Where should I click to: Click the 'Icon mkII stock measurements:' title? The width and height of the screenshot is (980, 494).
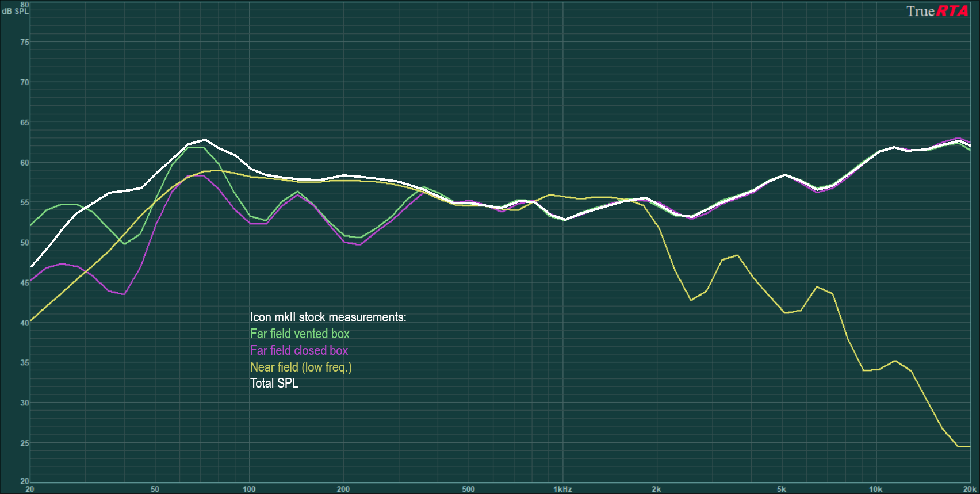(328, 317)
